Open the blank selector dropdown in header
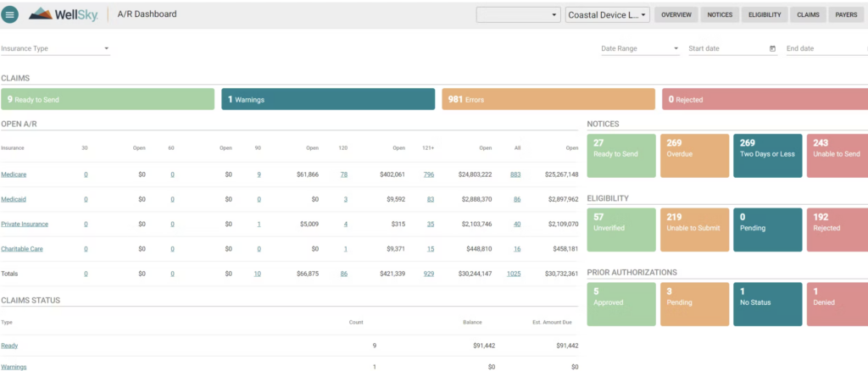The width and height of the screenshot is (868, 371). pyautogui.click(x=519, y=15)
